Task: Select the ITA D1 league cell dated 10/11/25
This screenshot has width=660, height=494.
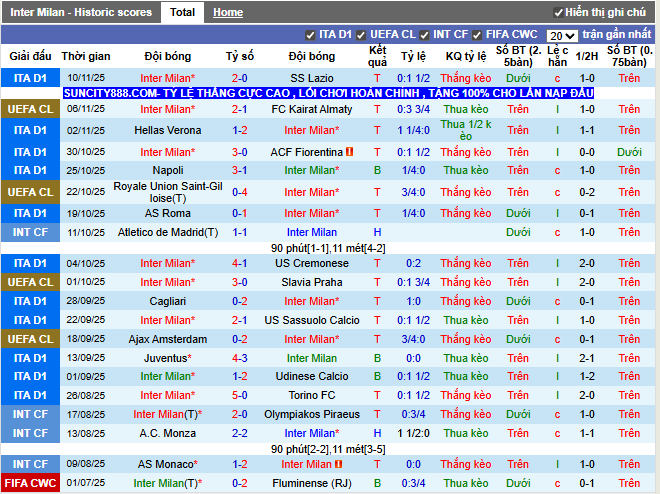Action: (30, 78)
